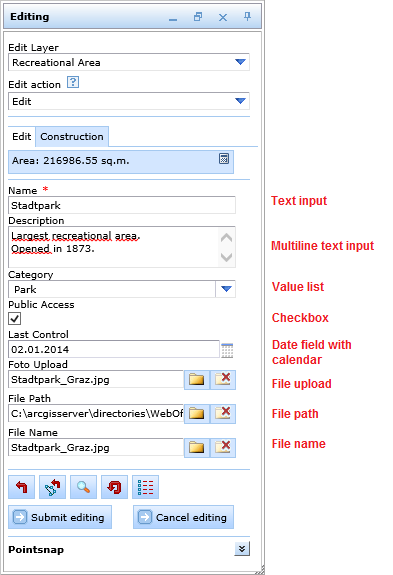Click the magnifier zoom-to-feature tool
The image size is (393, 575).
point(83,487)
